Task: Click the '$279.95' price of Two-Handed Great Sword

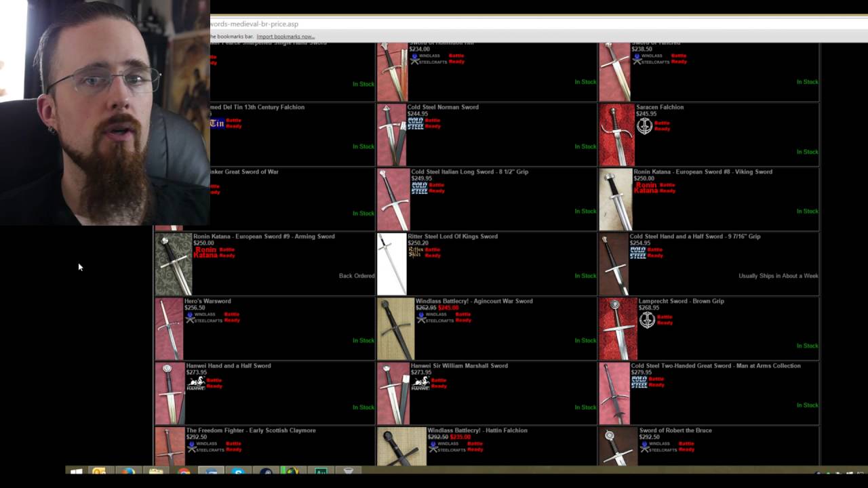Action: coord(642,373)
